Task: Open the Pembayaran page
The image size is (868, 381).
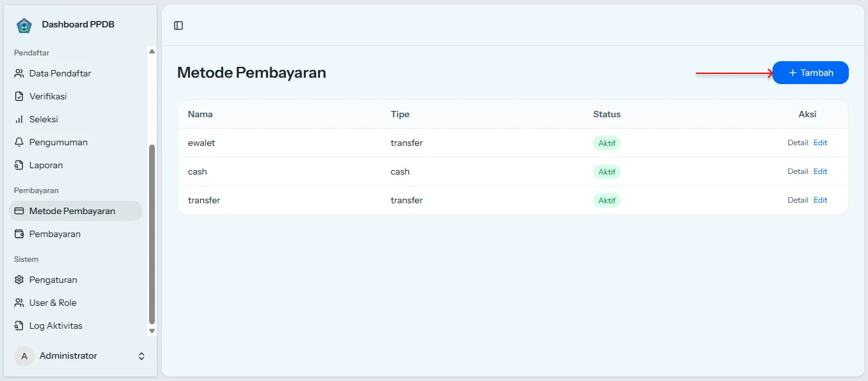Action: [x=75, y=234]
